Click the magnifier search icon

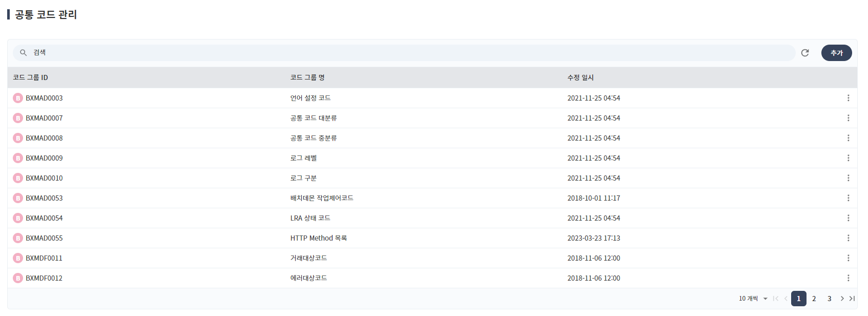[23, 53]
